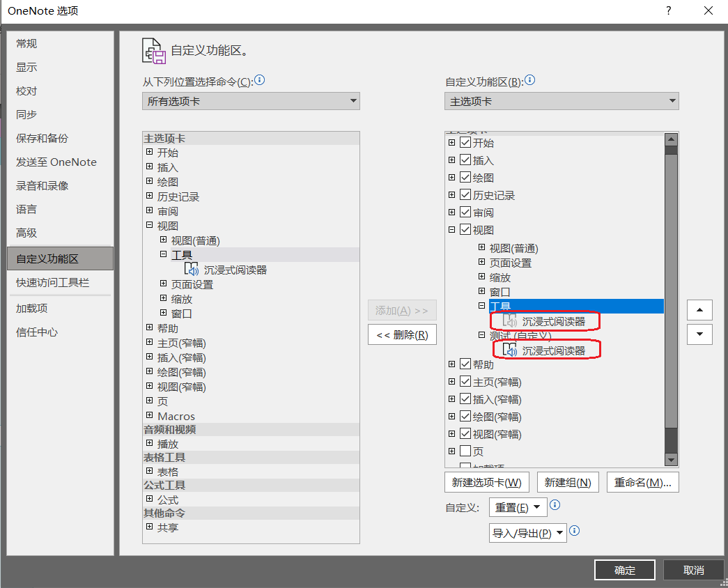Viewport: 728px width, 588px height.
Task: Click the move up arrow button
Action: [x=699, y=309]
